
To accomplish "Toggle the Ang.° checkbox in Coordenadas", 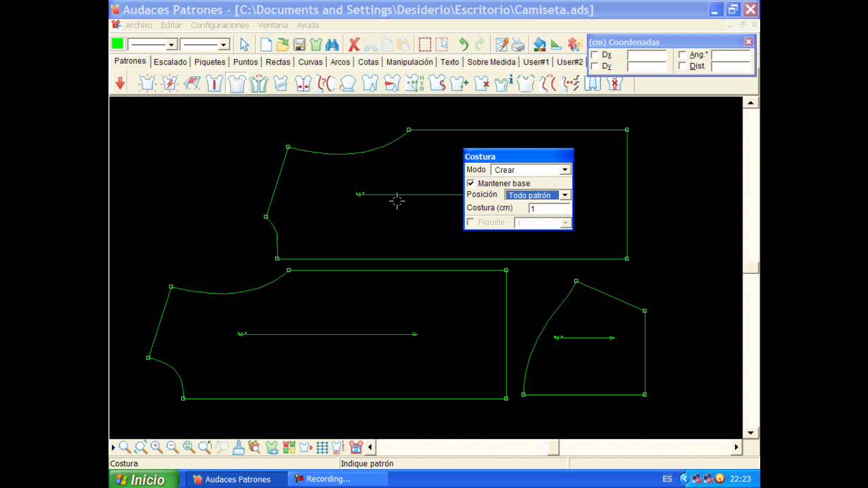I will pos(682,55).
